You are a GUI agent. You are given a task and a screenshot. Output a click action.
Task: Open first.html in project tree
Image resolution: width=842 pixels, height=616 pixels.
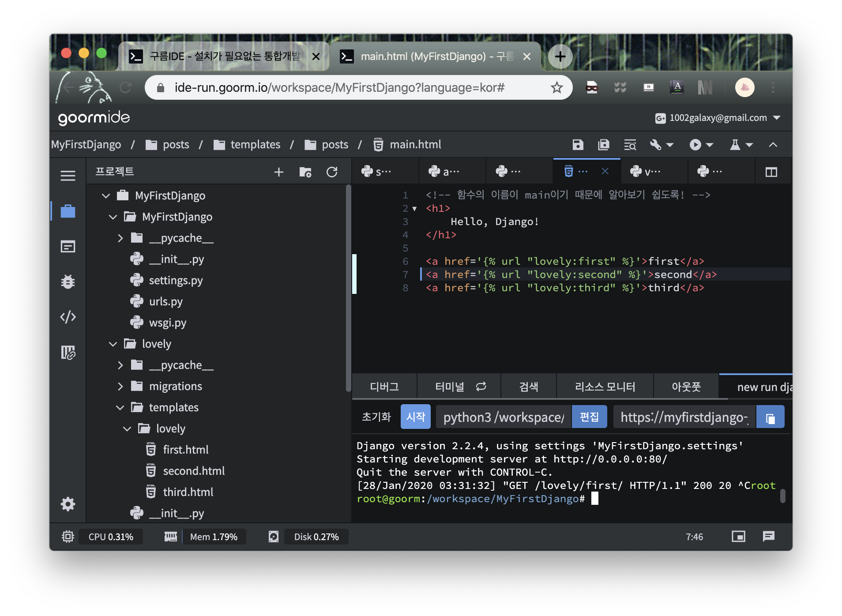pos(185,450)
